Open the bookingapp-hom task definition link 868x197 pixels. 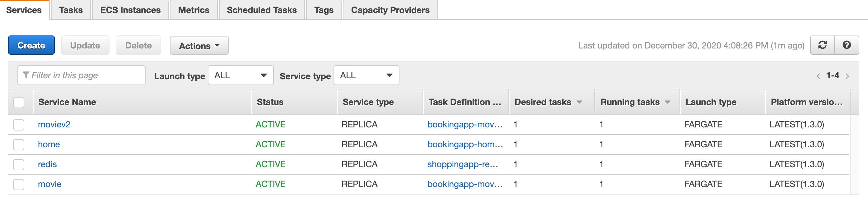(x=465, y=144)
